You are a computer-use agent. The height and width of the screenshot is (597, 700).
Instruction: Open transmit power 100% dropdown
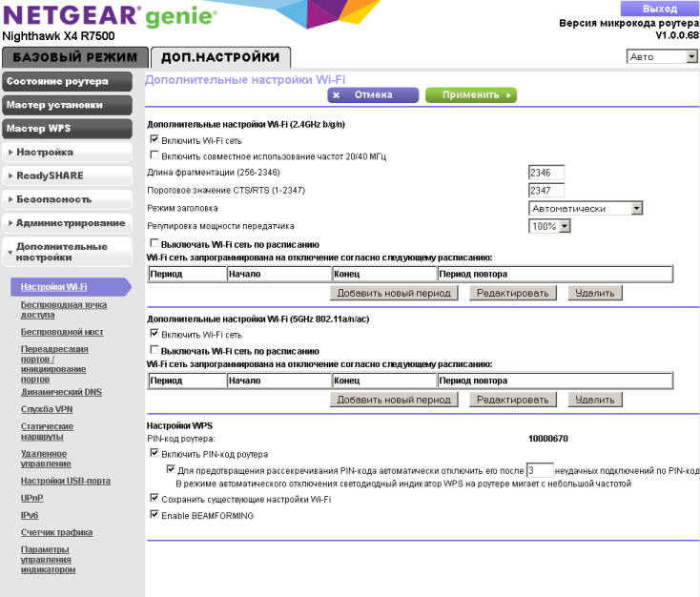pos(549,226)
